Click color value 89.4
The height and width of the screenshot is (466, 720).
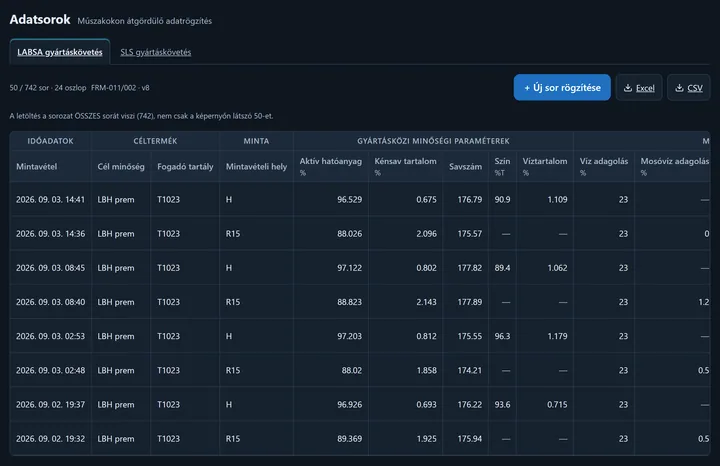502,268
